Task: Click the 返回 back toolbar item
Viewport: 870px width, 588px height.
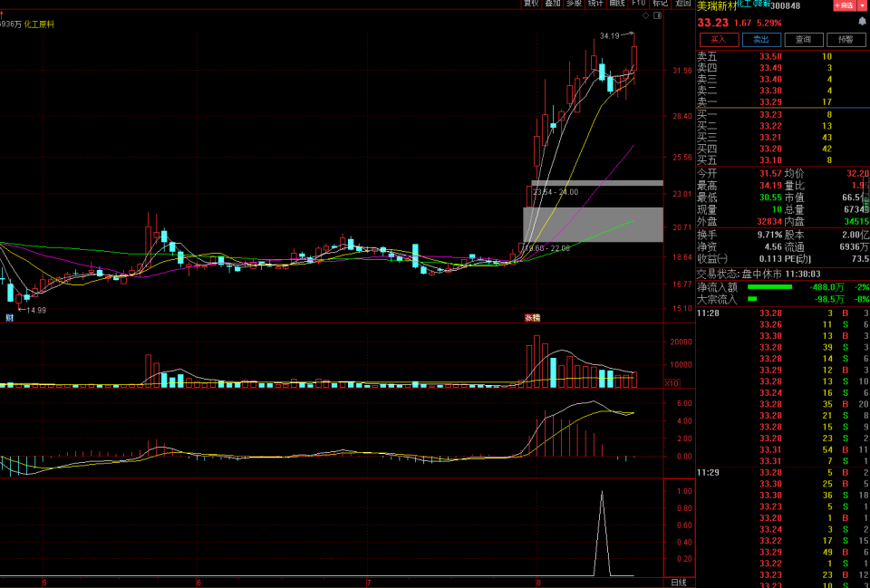Action: [x=681, y=4]
